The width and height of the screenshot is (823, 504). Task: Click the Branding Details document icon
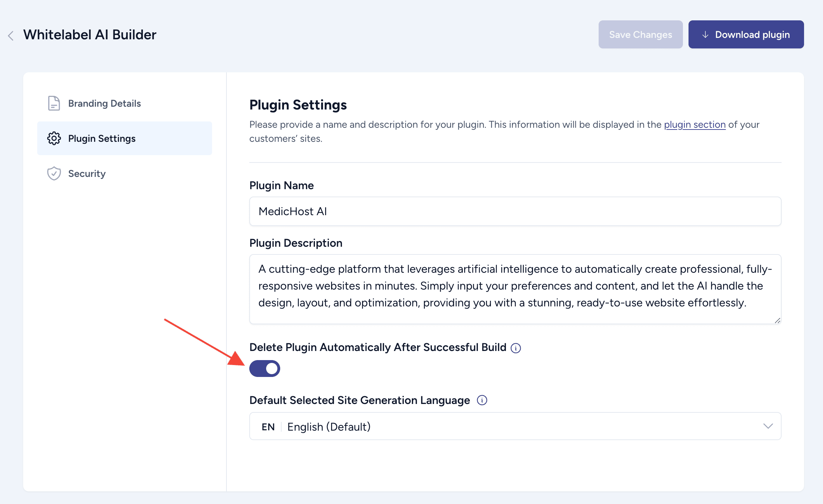click(54, 103)
